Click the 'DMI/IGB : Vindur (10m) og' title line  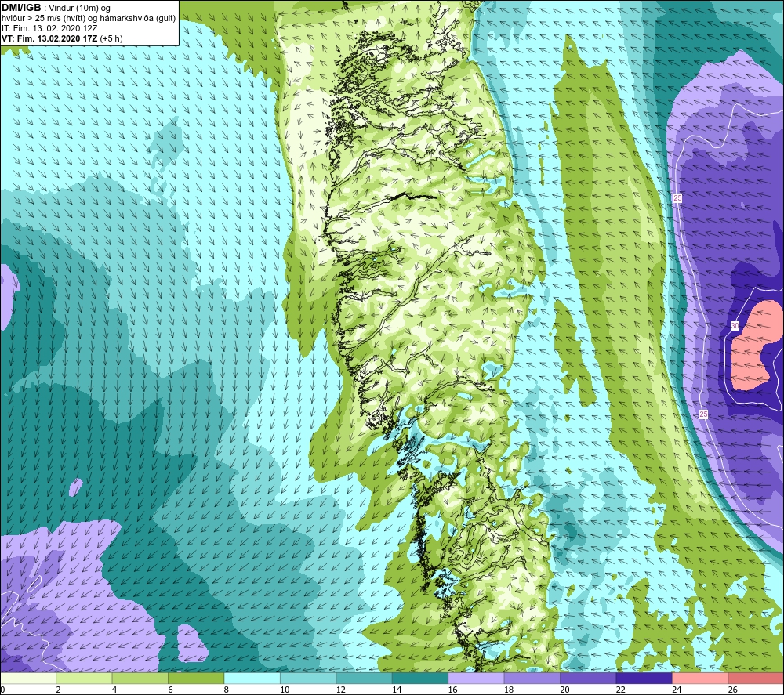tap(56, 8)
